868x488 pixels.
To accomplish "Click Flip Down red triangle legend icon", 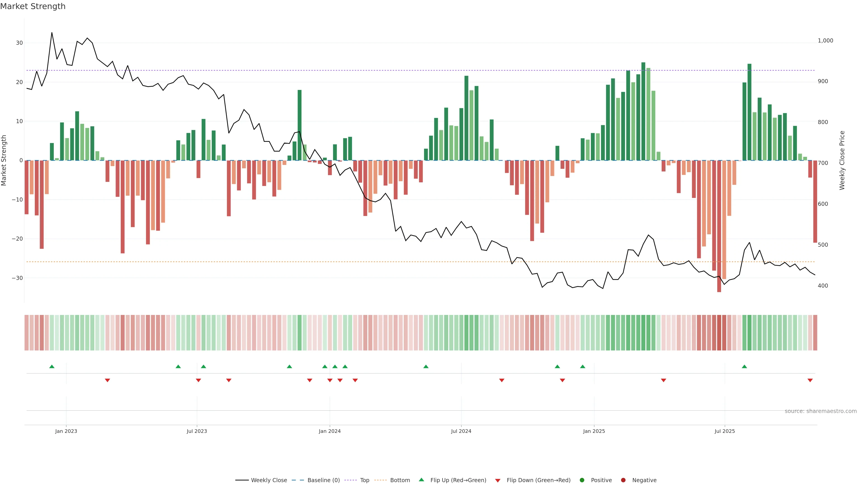I will [498, 480].
